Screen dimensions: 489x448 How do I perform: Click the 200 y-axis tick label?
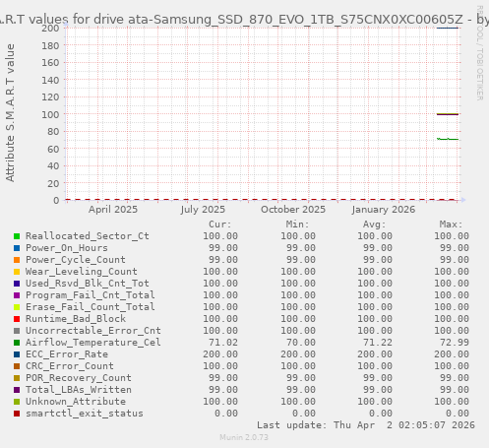(x=50, y=28)
